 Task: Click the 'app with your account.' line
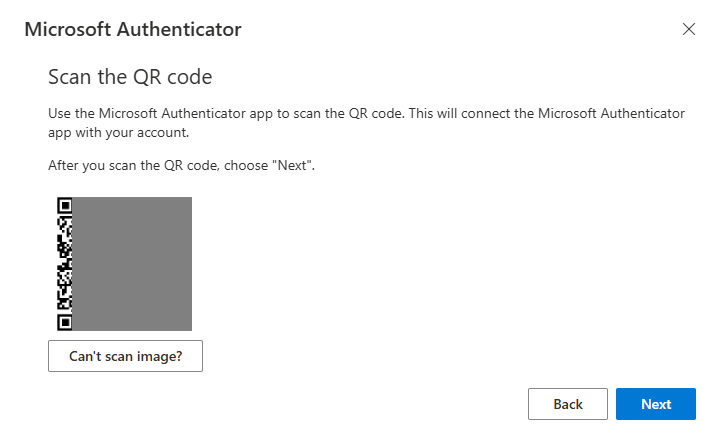[118, 132]
